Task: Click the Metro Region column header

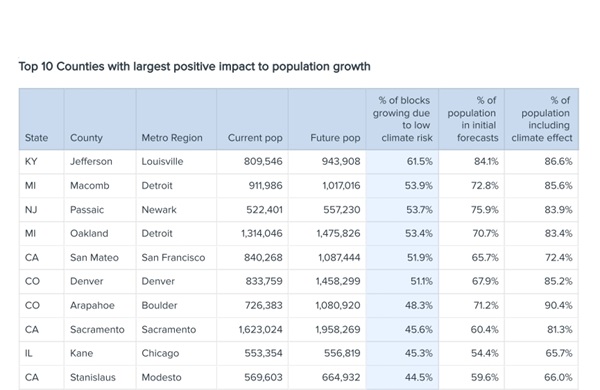Action: tap(172, 138)
